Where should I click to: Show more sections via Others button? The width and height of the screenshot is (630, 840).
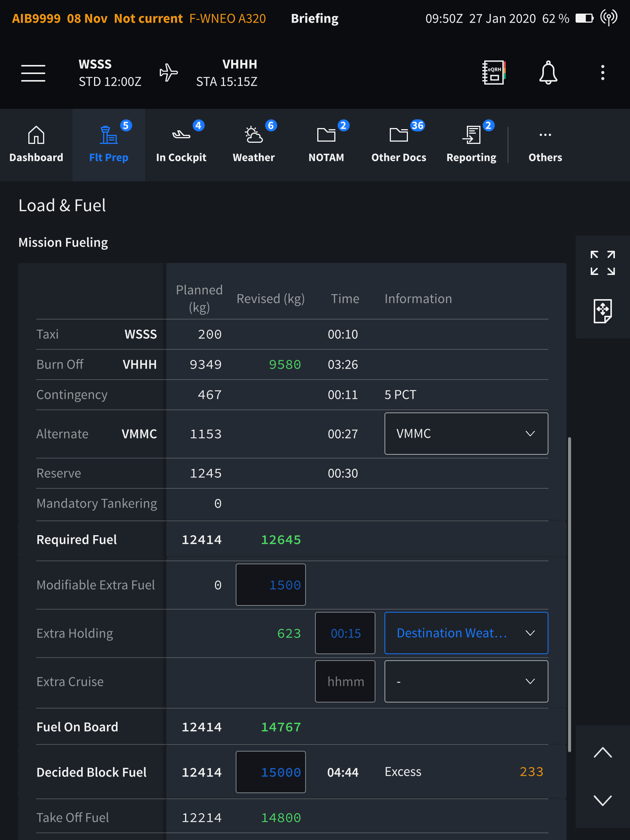pos(545,145)
